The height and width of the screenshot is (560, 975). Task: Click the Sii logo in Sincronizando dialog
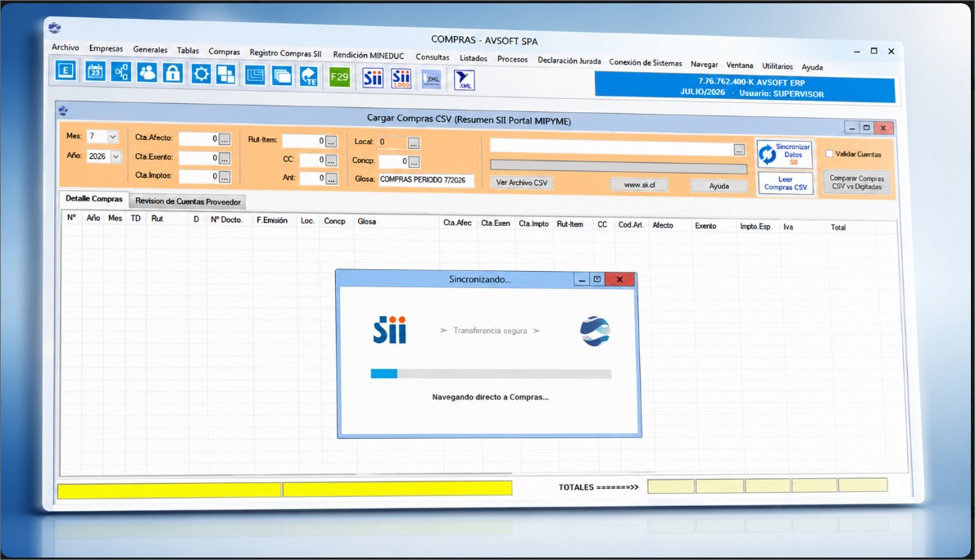click(x=390, y=329)
